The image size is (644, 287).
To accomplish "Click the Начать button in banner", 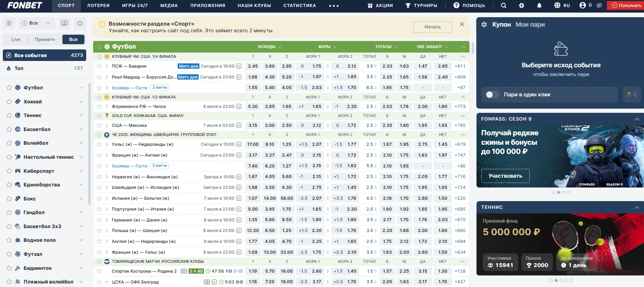I will click(x=432, y=27).
